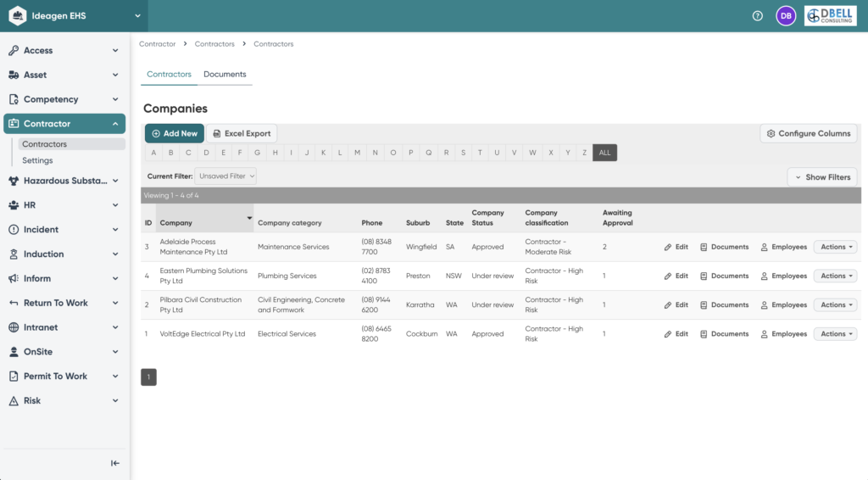Viewport: 868px width, 480px height.
Task: Filter companies by letter A
Action: tap(153, 153)
